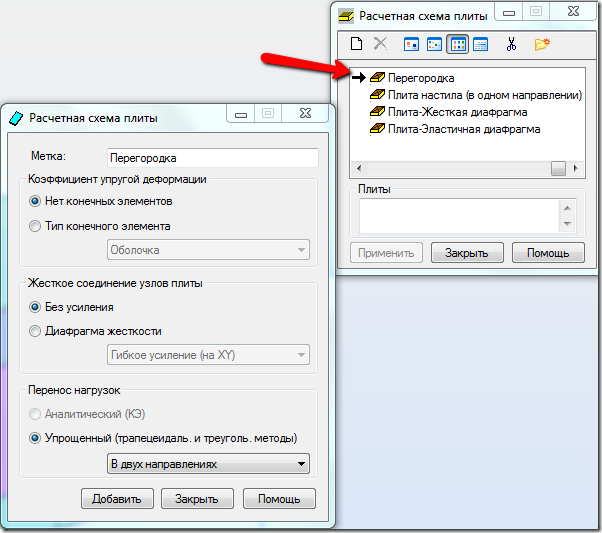602x533 pixels.
Task: Close the right Расчетная схема плиты window
Action: click(x=573, y=12)
